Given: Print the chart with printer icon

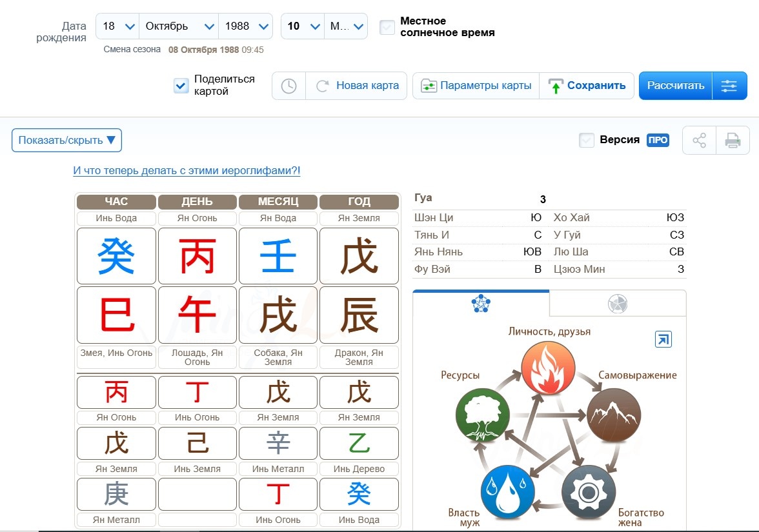Looking at the screenshot, I should click(x=733, y=141).
